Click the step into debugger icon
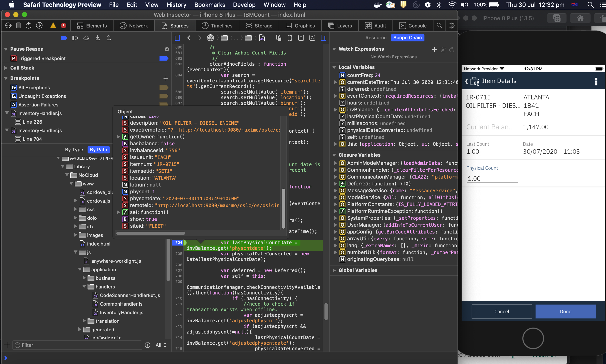Viewport: 606px width, 364px height. tap(98, 38)
